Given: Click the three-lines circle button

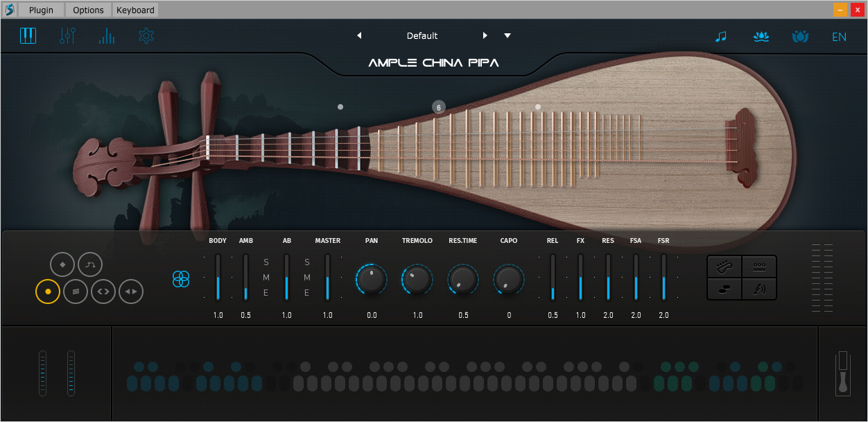Looking at the screenshot, I should 76,292.
